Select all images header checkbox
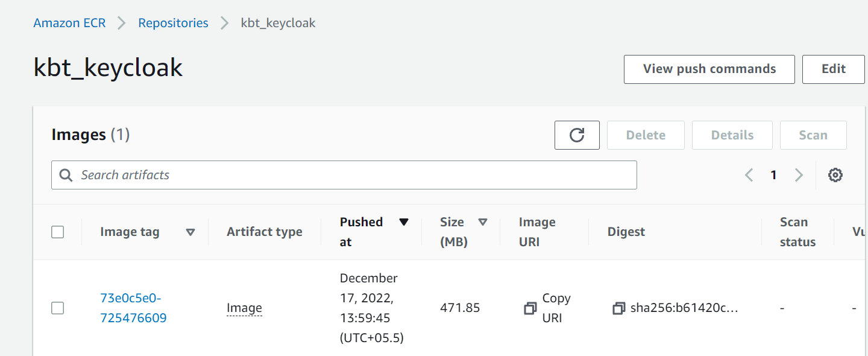The width and height of the screenshot is (868, 356). click(58, 232)
